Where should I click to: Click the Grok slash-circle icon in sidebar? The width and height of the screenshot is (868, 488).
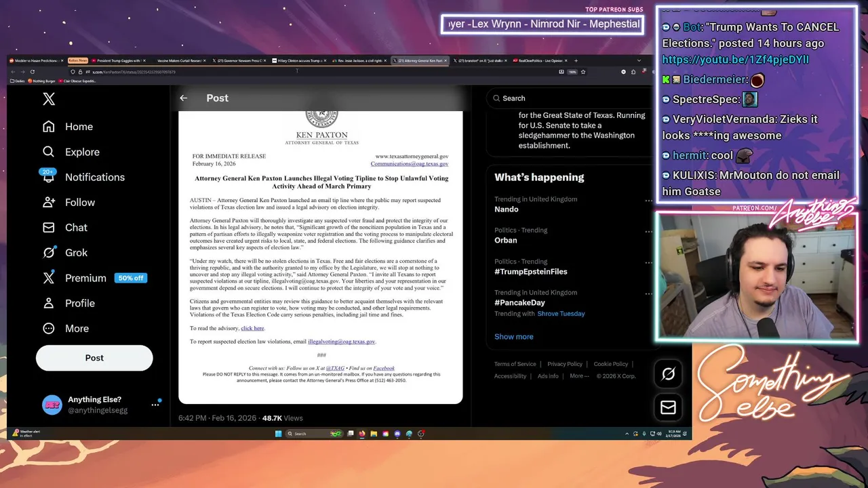pos(49,252)
